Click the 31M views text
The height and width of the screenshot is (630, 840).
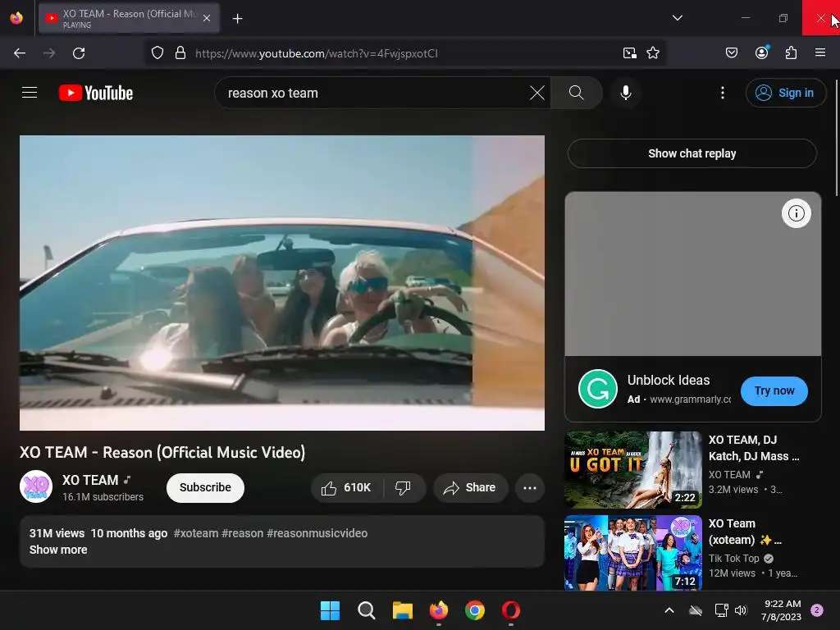[x=57, y=533]
